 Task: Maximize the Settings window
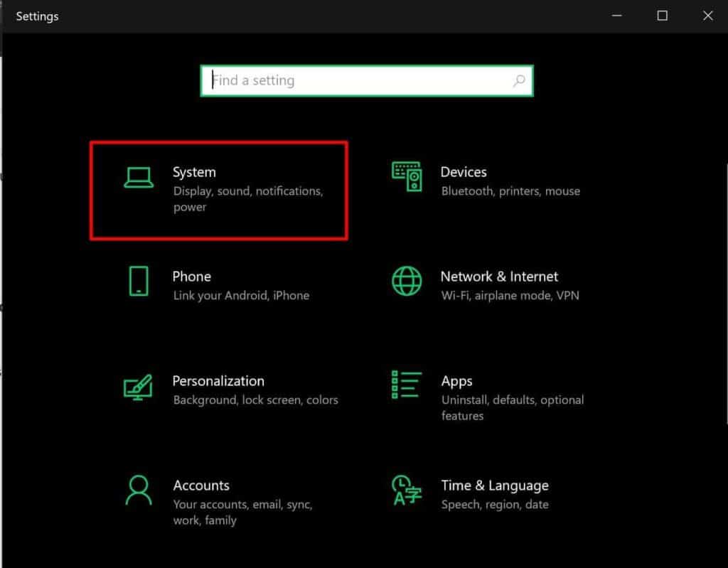(x=662, y=15)
